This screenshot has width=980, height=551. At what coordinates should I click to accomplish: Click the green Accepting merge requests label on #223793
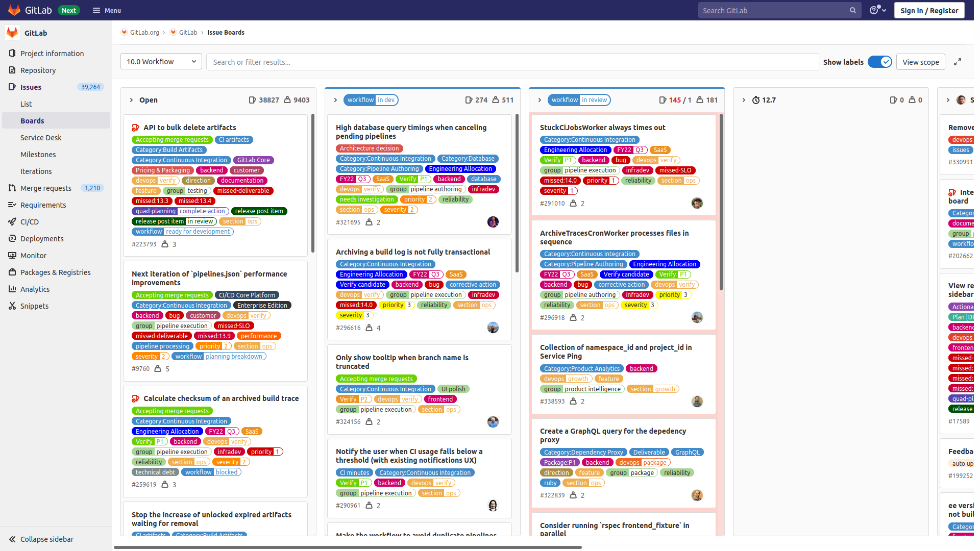172,140
